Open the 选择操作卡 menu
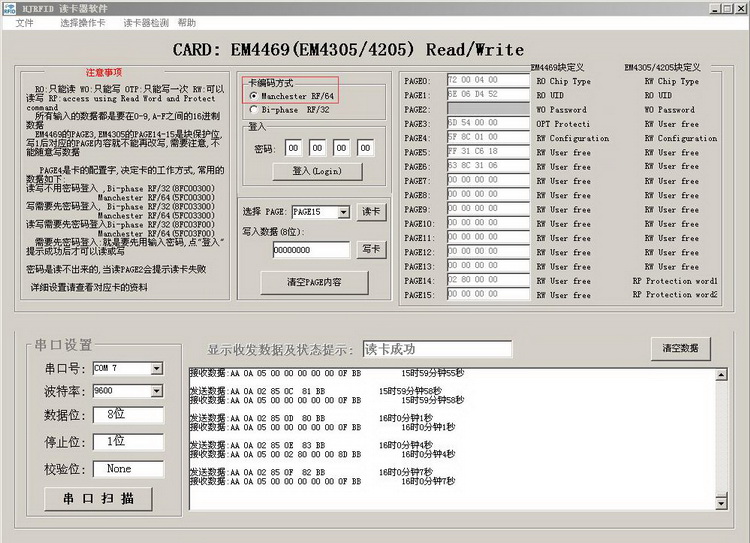 click(x=83, y=23)
